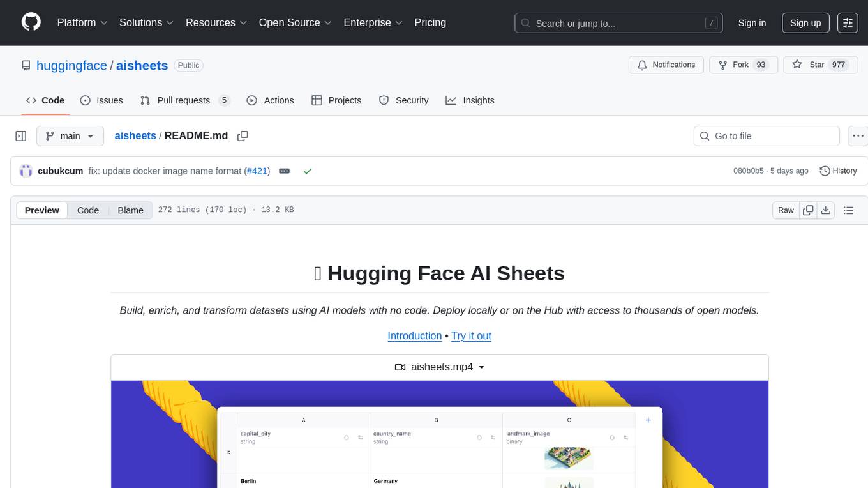Open the Try it out link

[x=471, y=335]
